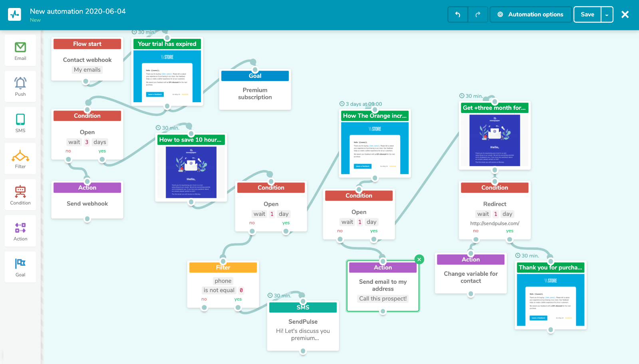Select the Goal element in the sidebar
639x364 pixels.
tap(20, 267)
